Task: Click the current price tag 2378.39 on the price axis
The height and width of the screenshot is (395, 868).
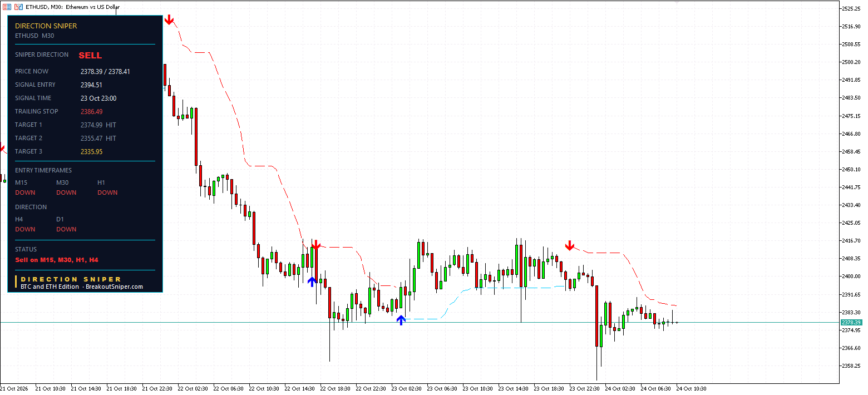Action: tap(851, 323)
